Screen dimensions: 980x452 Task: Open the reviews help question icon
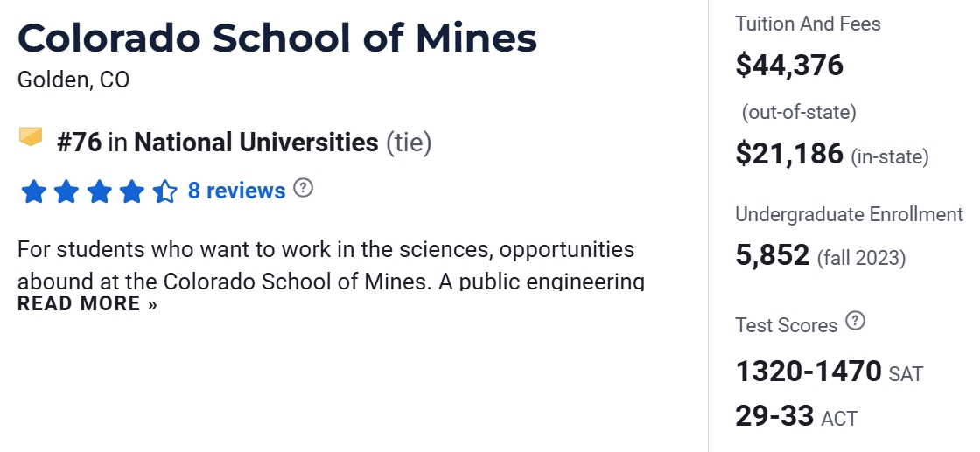[303, 188]
